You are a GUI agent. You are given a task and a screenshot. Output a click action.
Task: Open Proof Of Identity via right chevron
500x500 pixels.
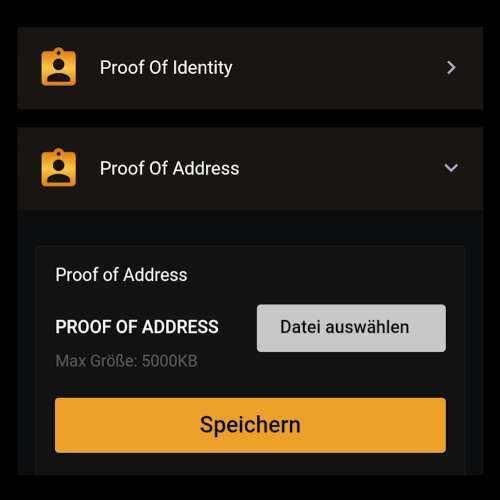(451, 68)
